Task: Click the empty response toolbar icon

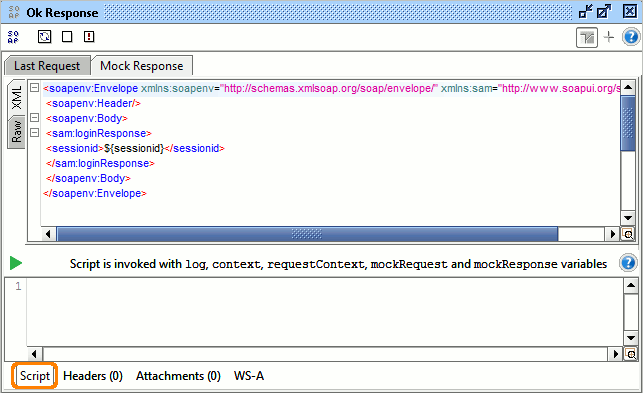Action: pos(67,37)
